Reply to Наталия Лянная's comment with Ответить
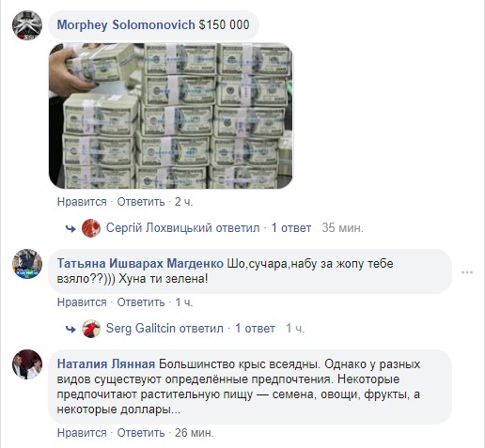The width and height of the screenshot is (485, 448). [141, 433]
